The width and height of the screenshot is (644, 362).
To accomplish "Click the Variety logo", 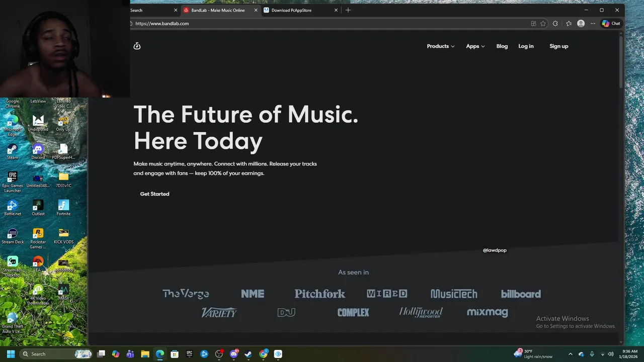I will coord(219,313).
